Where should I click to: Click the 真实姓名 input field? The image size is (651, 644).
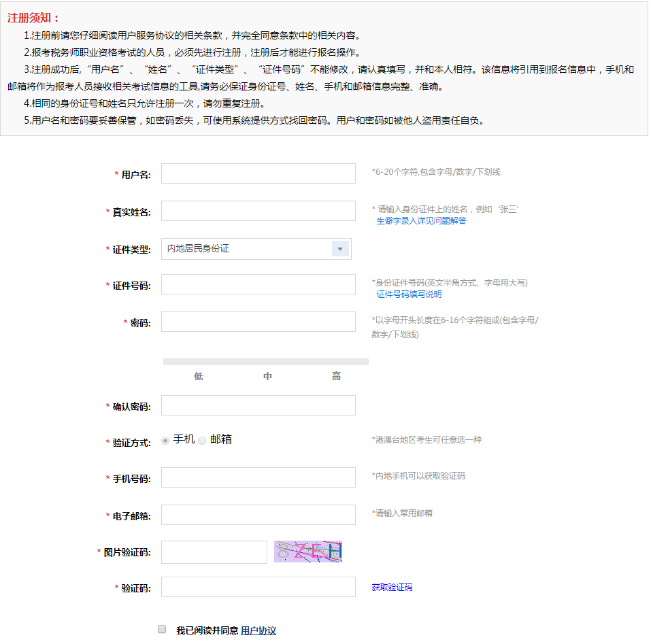(258, 211)
